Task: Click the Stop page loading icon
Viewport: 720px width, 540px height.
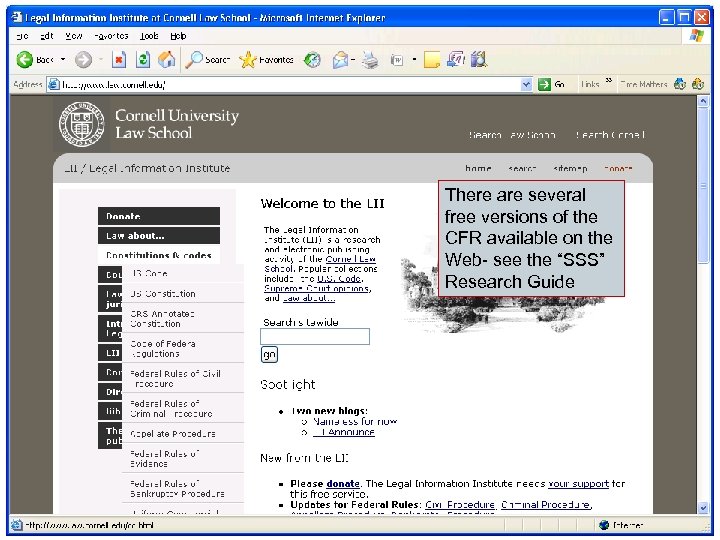Action: click(119, 60)
